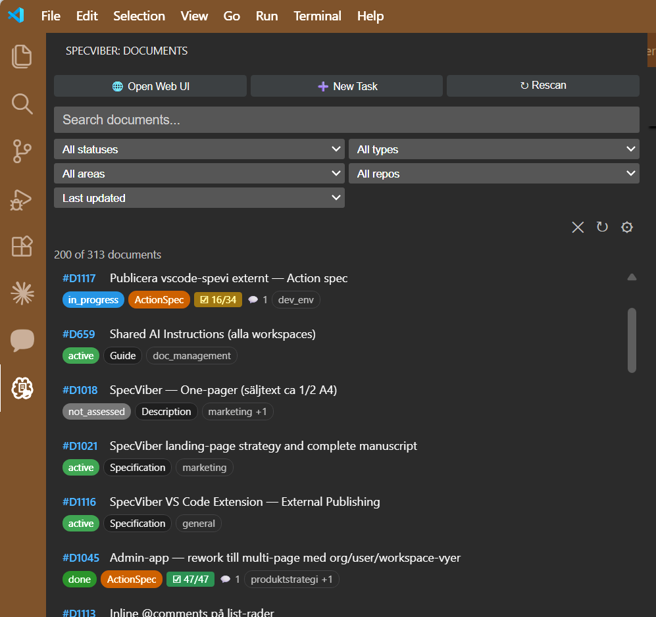Open document #D1045
656x617 pixels.
coord(81,558)
